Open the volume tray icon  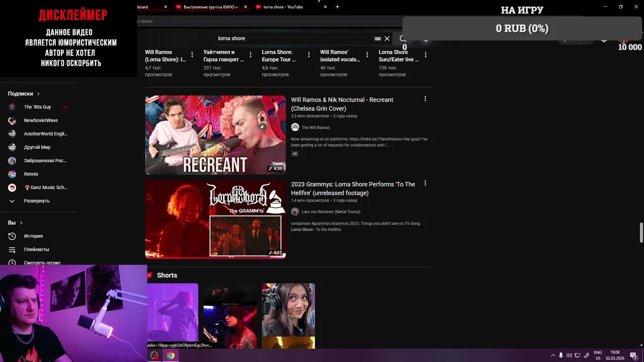(569, 355)
